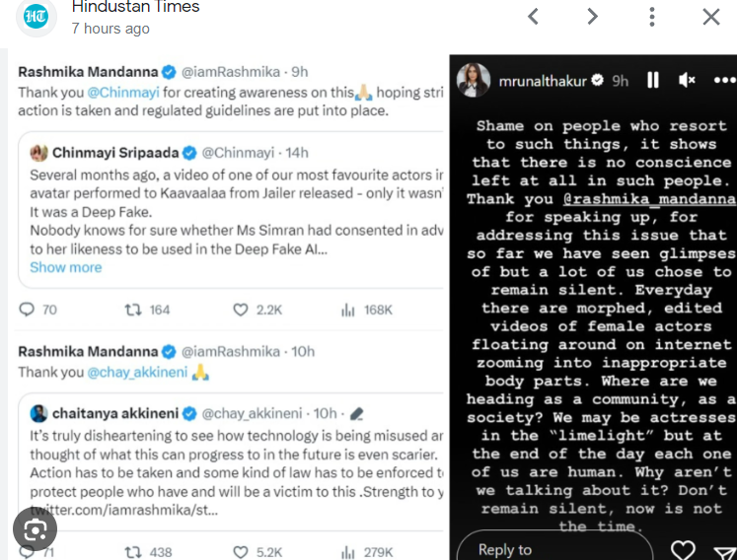Click the Reply to input field
Screen dimensions: 737x560
(554, 546)
